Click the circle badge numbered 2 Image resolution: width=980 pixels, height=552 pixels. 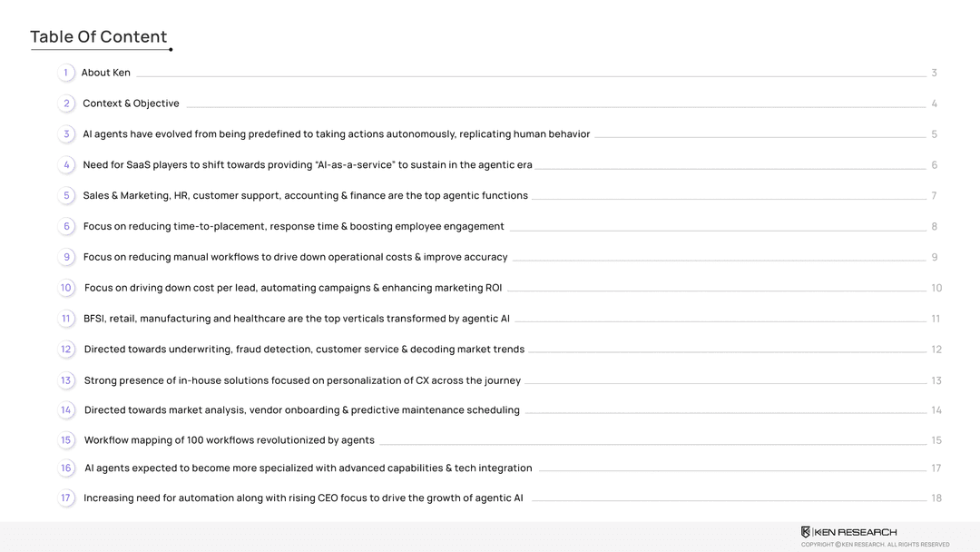(66, 103)
